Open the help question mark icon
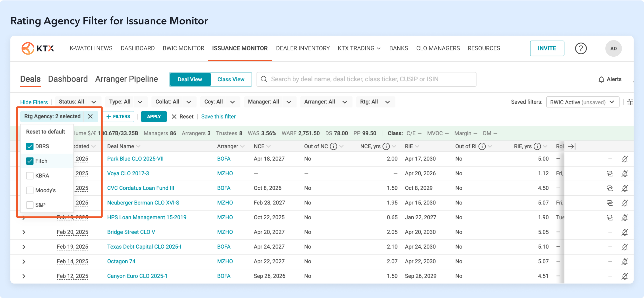Screen dimensions: 644x298 581,48
